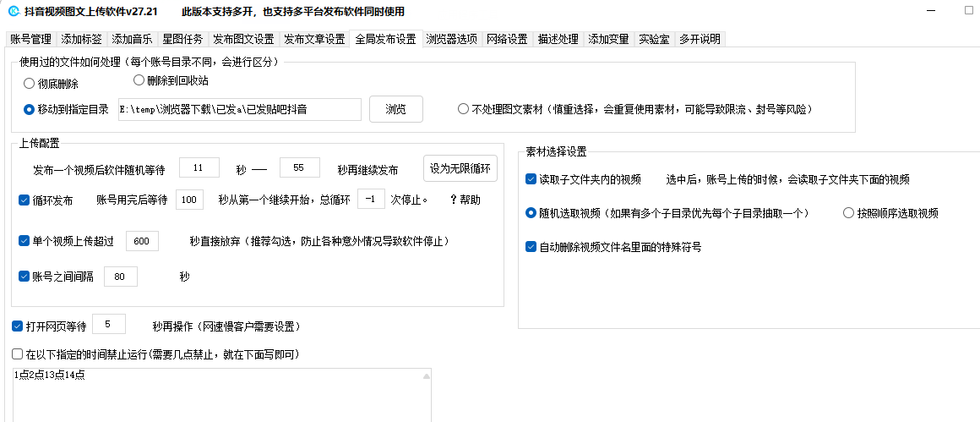Click the 设为无限循环 button
980x422 pixels.
460,168
